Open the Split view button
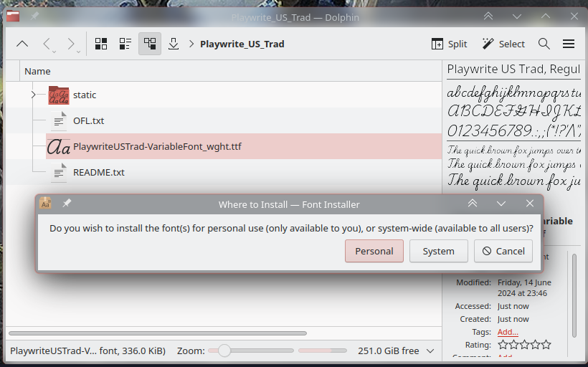588x367 pixels. tap(449, 44)
